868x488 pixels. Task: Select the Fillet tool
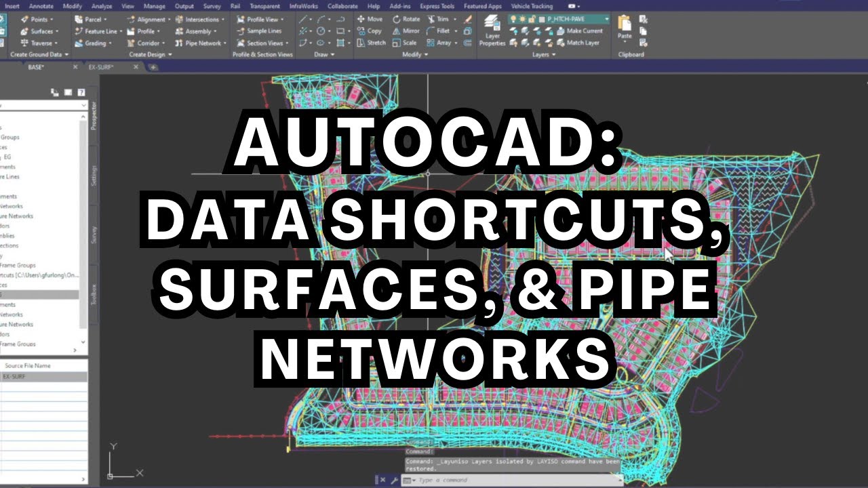coord(439,30)
